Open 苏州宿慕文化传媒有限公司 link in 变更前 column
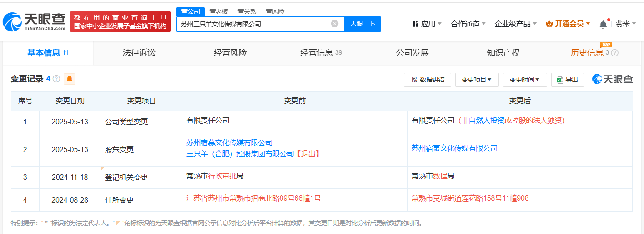644x234 pixels. coord(230,143)
